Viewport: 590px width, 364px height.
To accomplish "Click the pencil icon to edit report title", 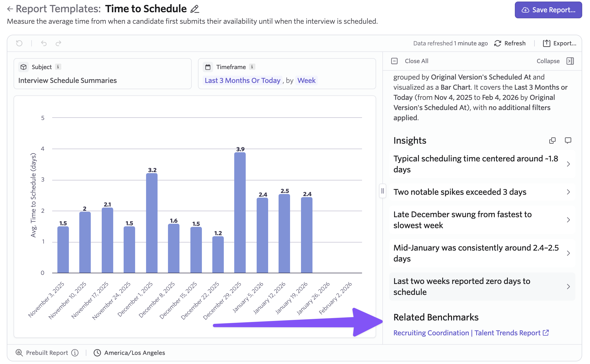I will point(195,9).
